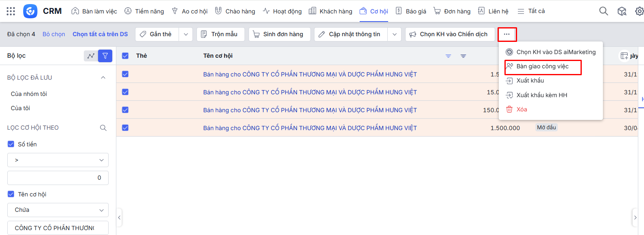The height and width of the screenshot is (235, 644).
Task: Choose Xuất khẩu from menu
Action: 550,81
